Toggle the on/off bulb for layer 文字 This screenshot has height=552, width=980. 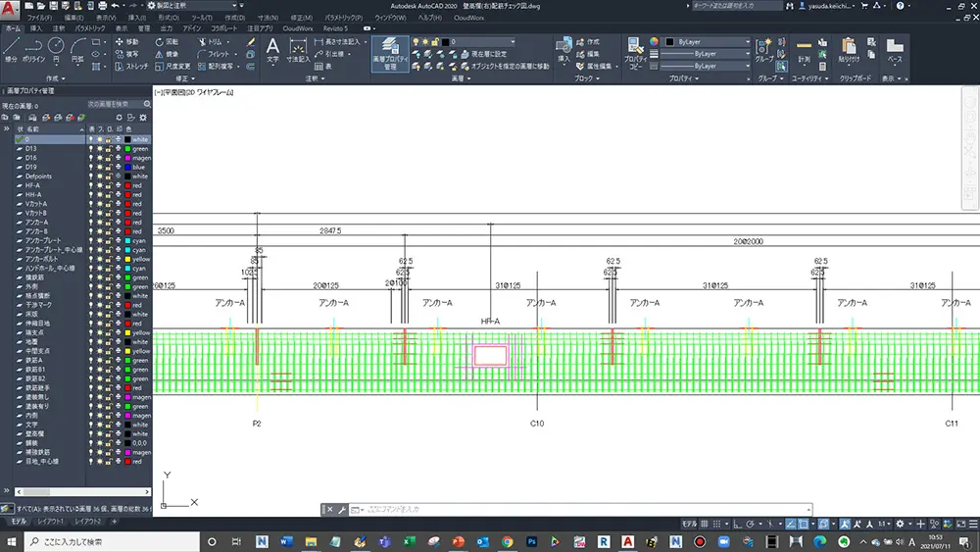point(90,425)
